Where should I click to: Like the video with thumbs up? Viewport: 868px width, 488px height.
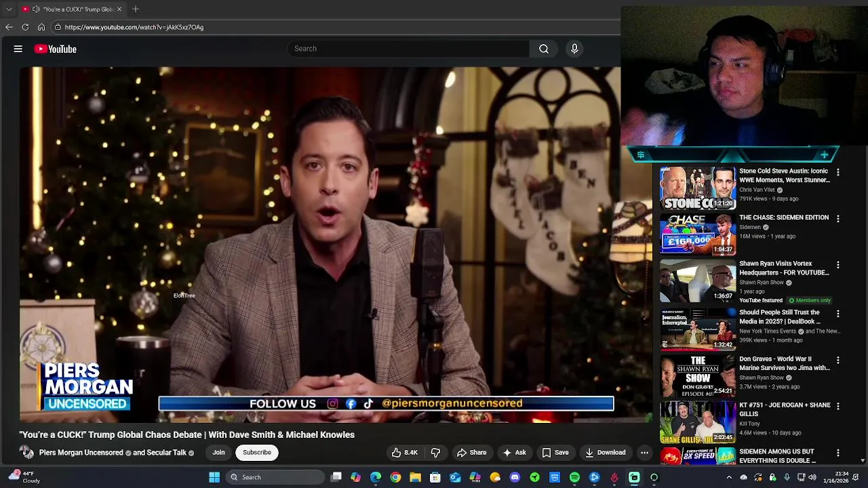point(404,452)
